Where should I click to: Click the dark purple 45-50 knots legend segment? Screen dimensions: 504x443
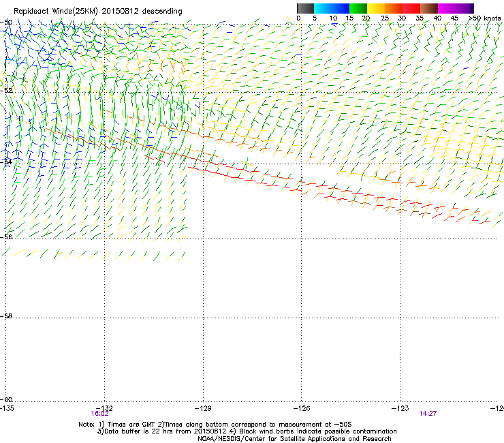coord(464,8)
